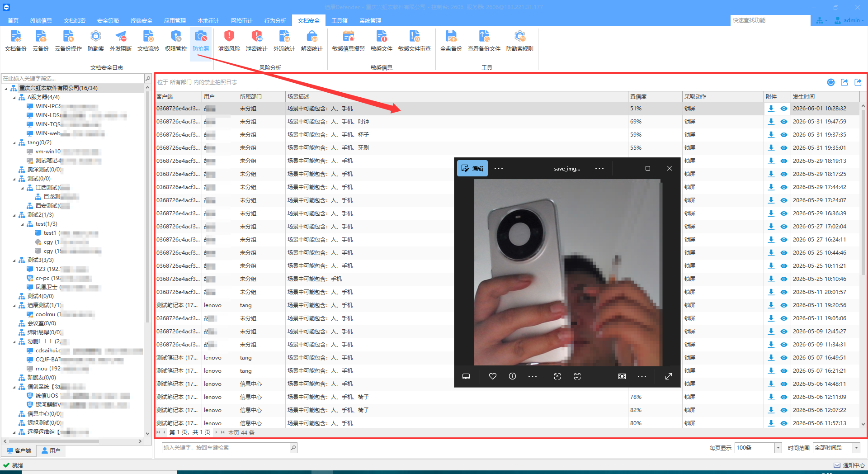
Task: Switch to the 行为分析 menu tab
Action: click(x=275, y=20)
